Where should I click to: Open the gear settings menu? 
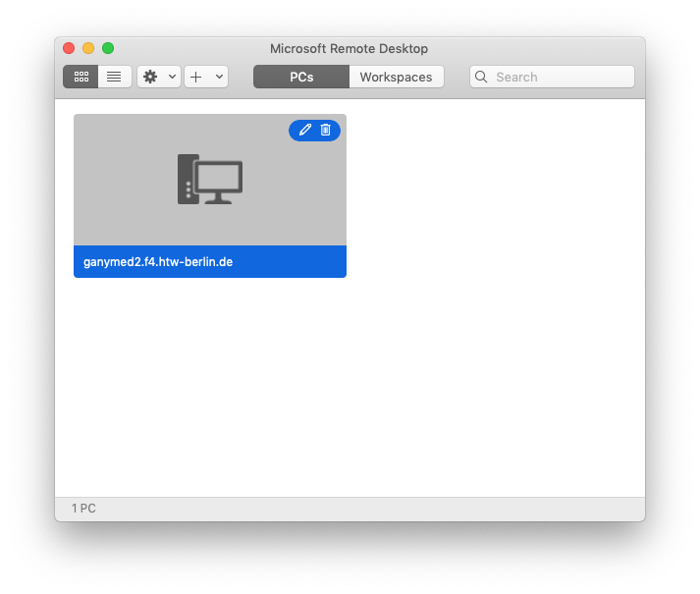point(150,77)
